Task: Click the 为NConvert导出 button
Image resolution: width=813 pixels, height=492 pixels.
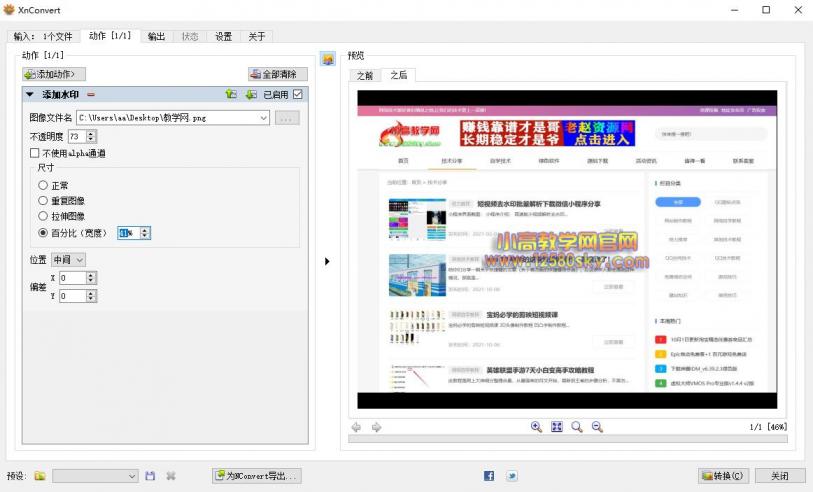Action: pyautogui.click(x=257, y=475)
